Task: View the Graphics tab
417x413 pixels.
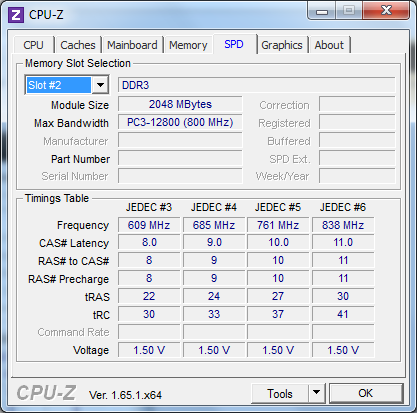Action: 282,45
